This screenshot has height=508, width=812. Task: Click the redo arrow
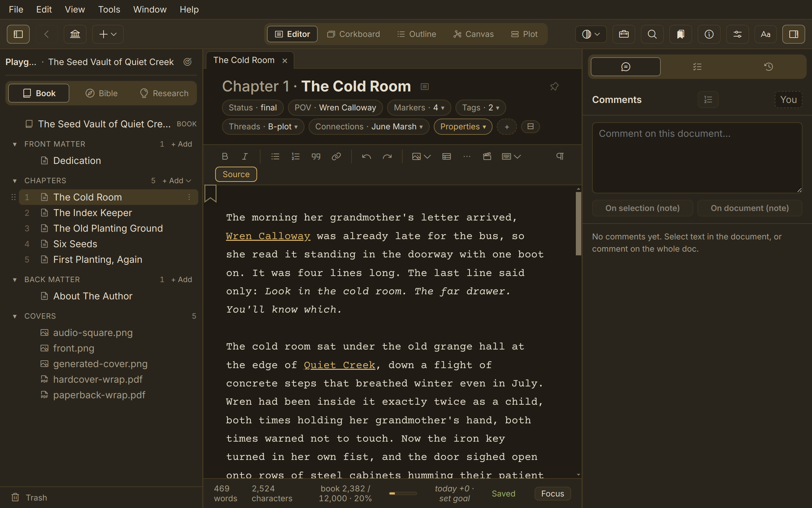pos(387,156)
